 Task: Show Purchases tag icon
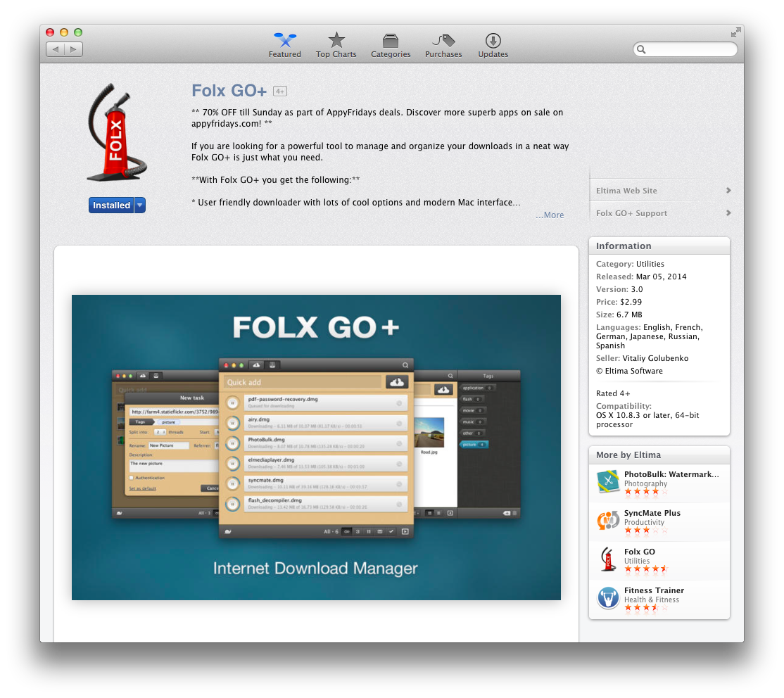(443, 40)
